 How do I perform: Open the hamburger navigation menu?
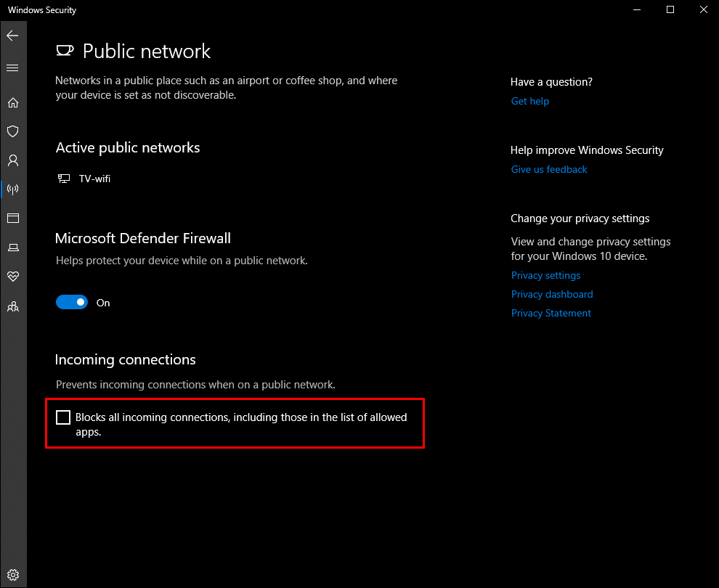(x=12, y=68)
